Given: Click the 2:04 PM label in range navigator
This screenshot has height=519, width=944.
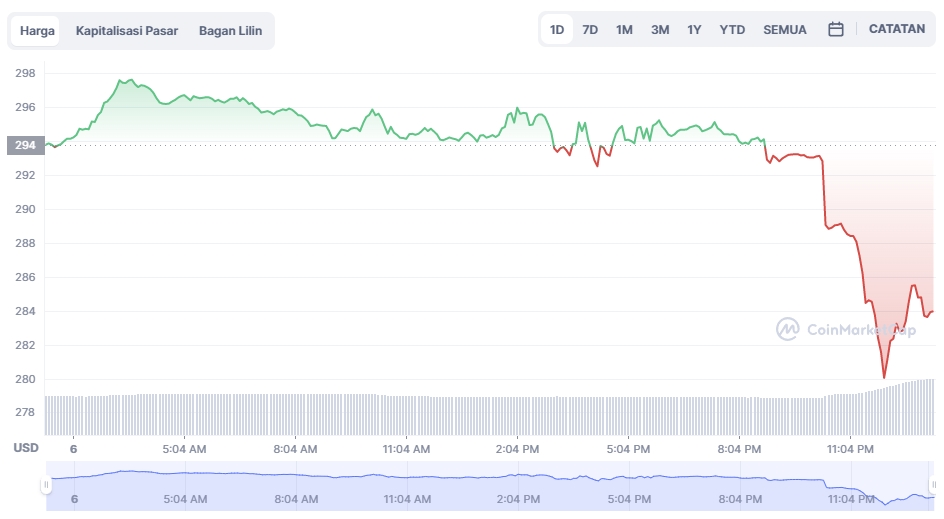Looking at the screenshot, I should click(x=518, y=498).
